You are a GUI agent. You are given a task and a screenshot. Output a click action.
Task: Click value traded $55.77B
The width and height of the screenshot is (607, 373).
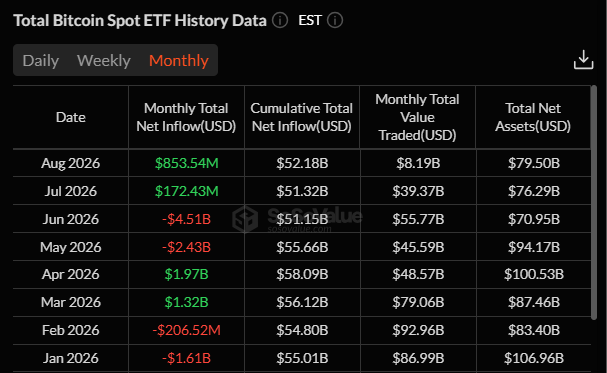coord(418,219)
